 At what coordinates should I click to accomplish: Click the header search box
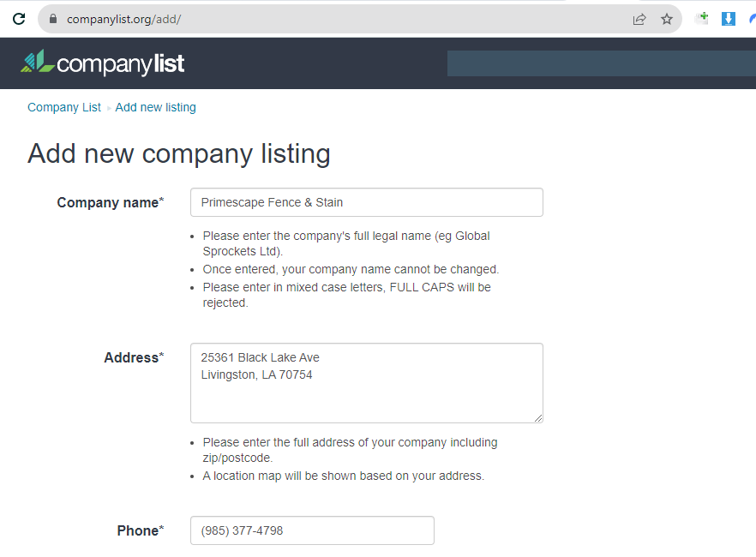[x=600, y=63]
